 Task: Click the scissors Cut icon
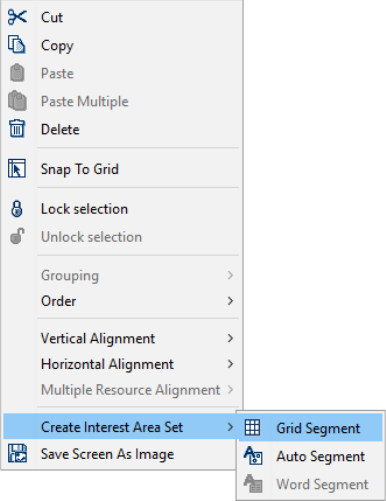[x=17, y=17]
